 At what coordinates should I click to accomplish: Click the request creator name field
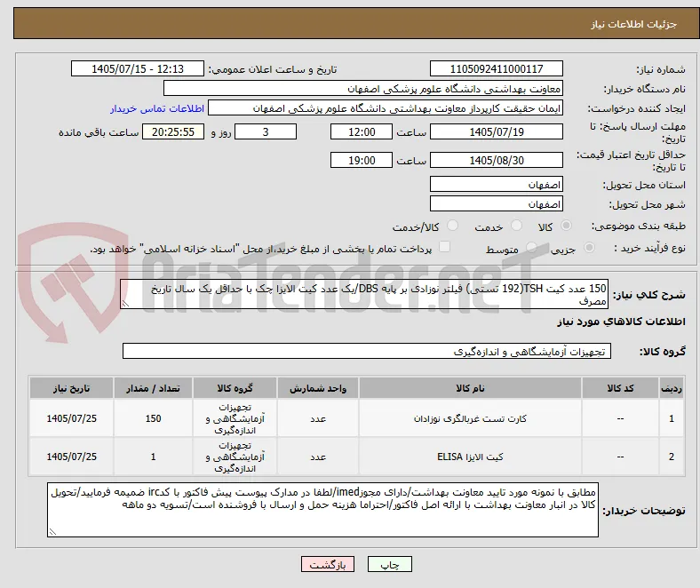[x=386, y=108]
